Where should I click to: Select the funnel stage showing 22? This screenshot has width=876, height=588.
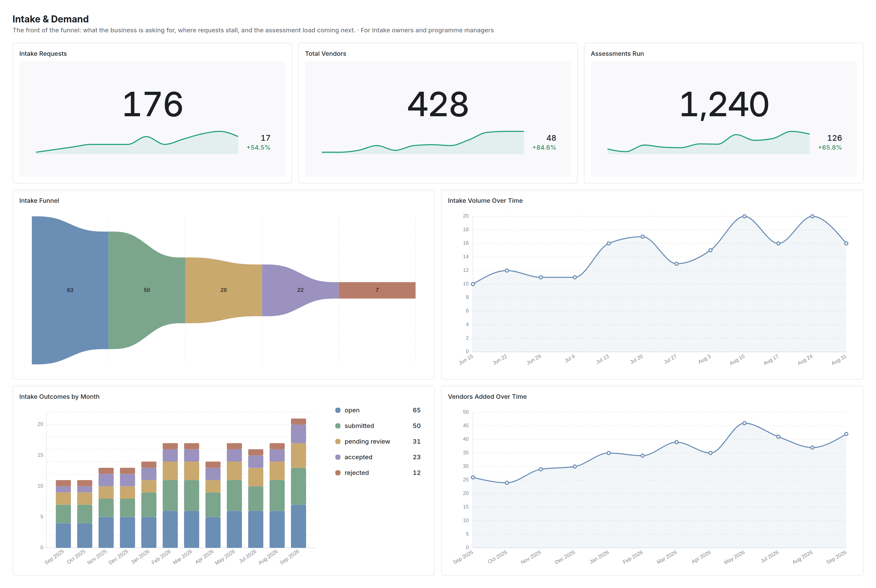tap(300, 290)
